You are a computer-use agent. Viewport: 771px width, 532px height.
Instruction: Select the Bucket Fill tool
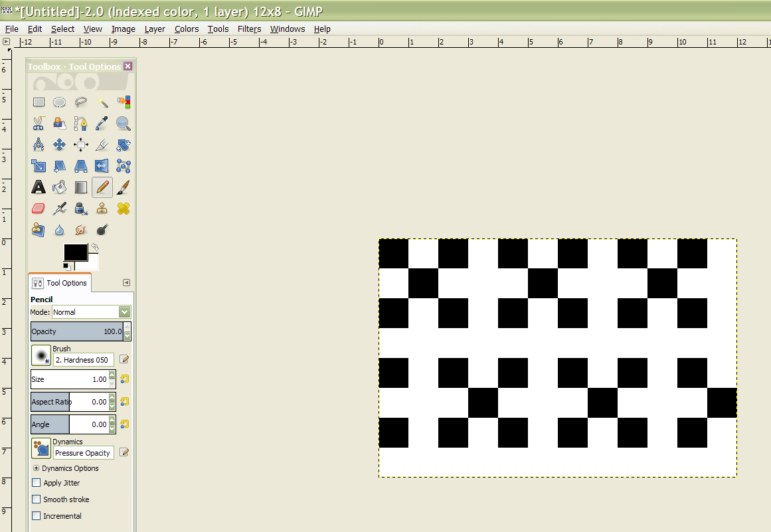[x=60, y=187]
